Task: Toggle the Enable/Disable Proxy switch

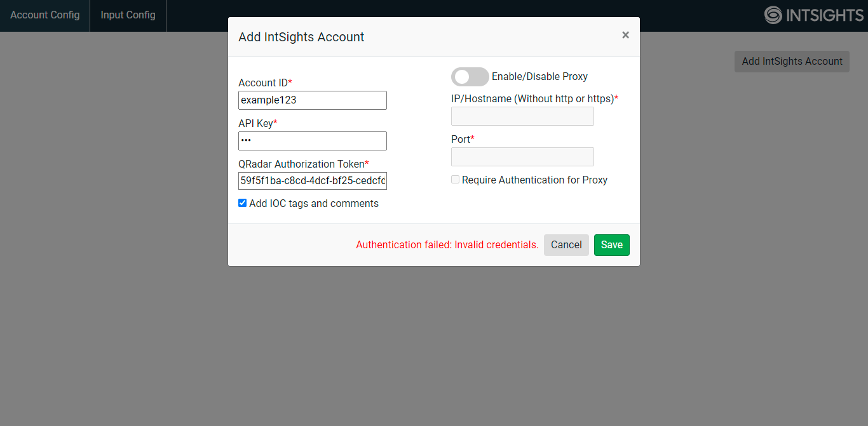Action: point(470,77)
